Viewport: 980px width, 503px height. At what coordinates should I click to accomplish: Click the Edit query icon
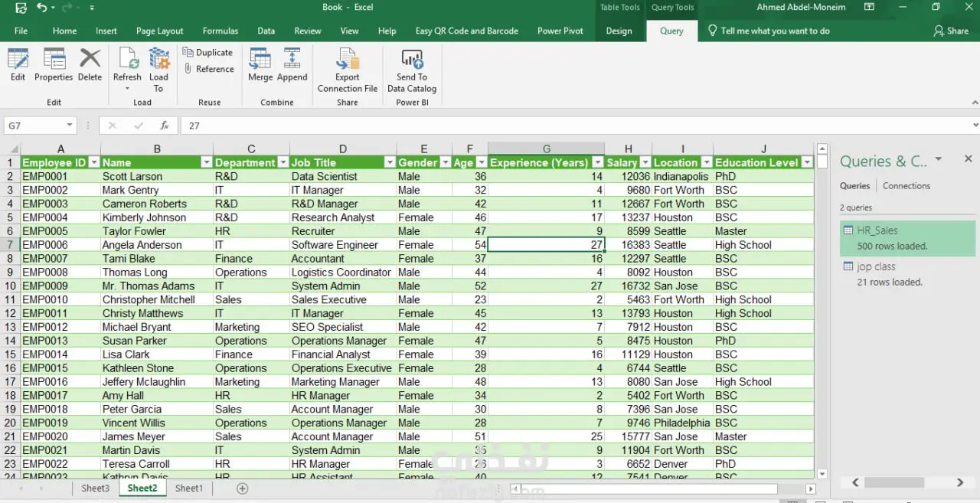click(x=18, y=64)
